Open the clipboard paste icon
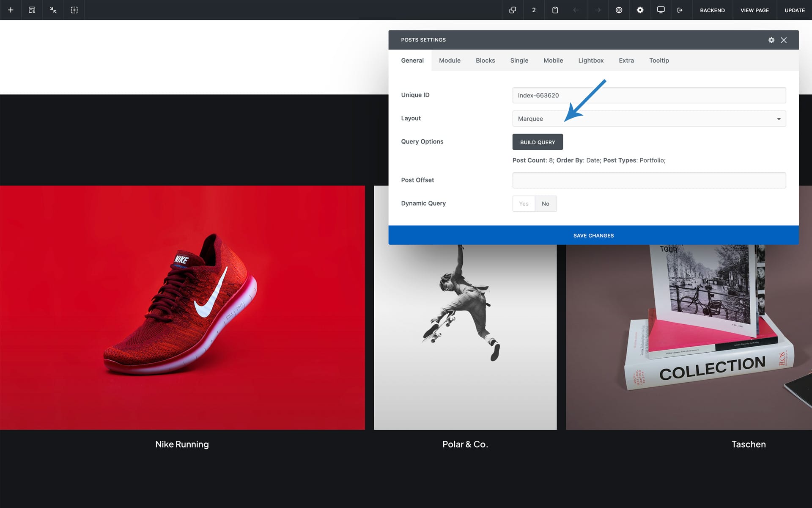Image resolution: width=812 pixels, height=508 pixels. pyautogui.click(x=555, y=10)
